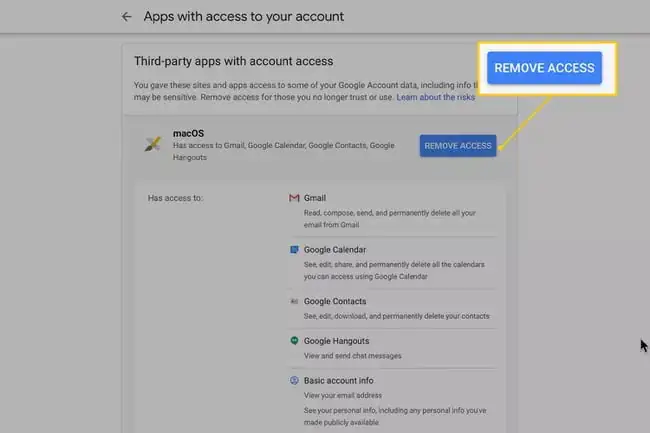Click the "Has access to:" label
The image size is (650, 433).
coord(175,198)
